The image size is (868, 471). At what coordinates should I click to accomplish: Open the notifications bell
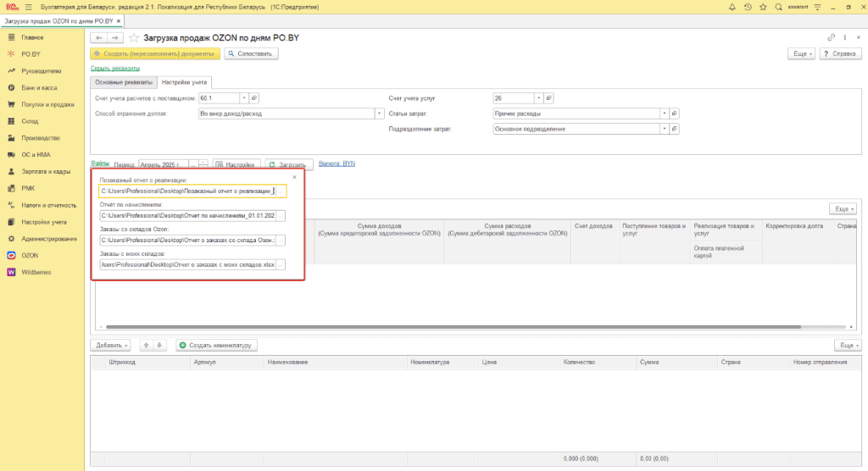click(x=732, y=7)
